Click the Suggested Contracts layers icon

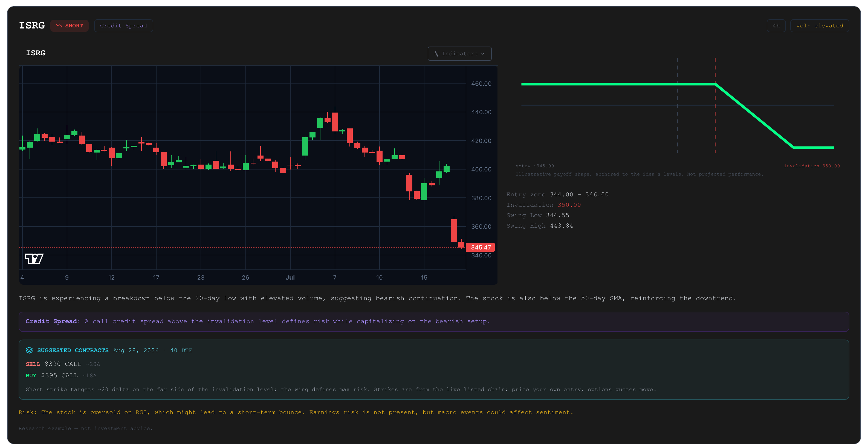pyautogui.click(x=29, y=350)
